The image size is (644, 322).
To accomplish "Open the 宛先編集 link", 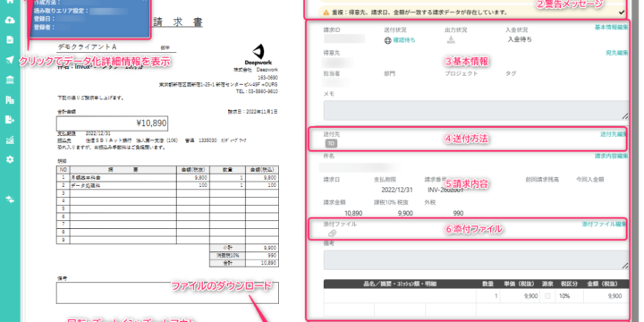I will tap(616, 53).
